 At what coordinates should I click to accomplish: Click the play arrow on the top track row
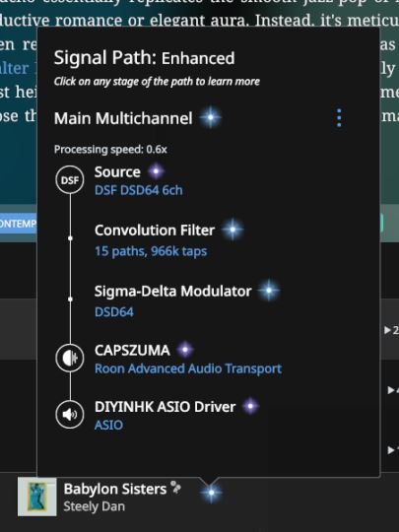388,330
